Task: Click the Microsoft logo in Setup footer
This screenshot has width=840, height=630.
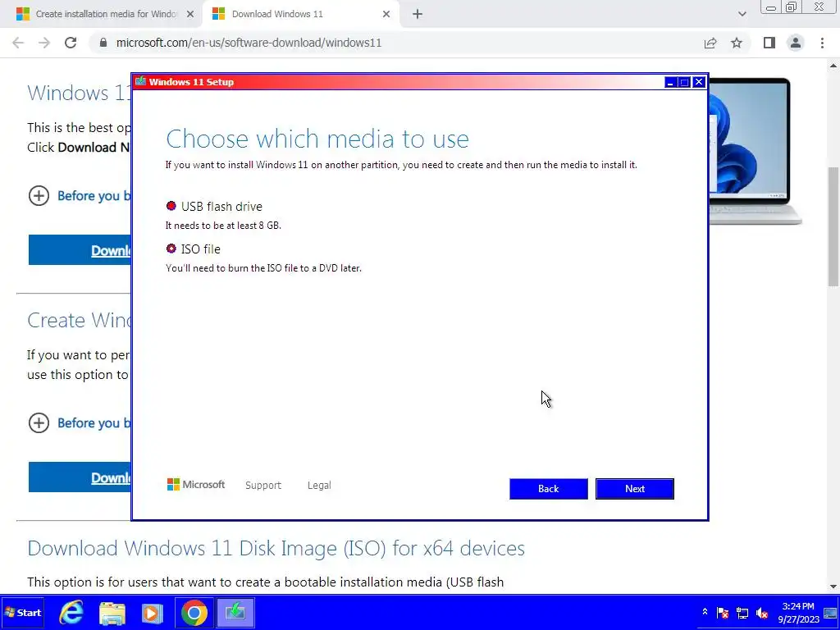Action: (x=196, y=485)
